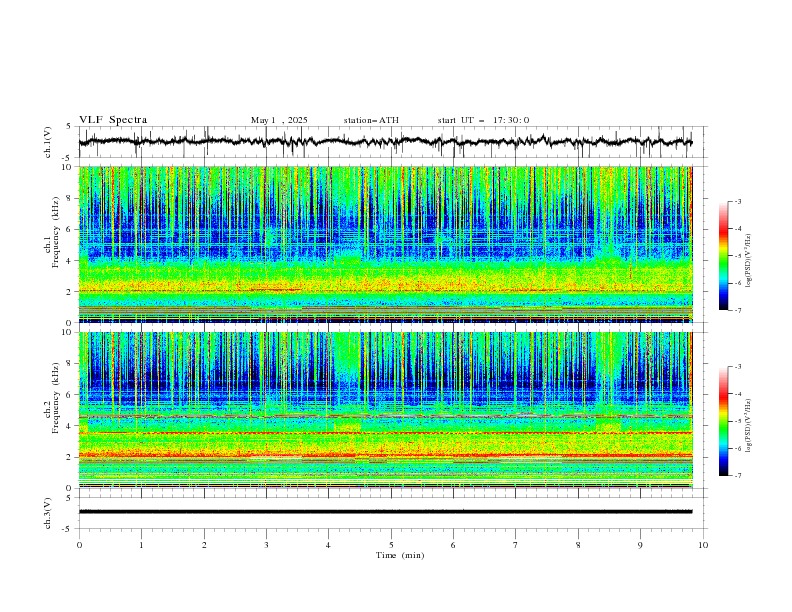Click the log(PSD) label beside the ch.2 colorbar

point(749,426)
